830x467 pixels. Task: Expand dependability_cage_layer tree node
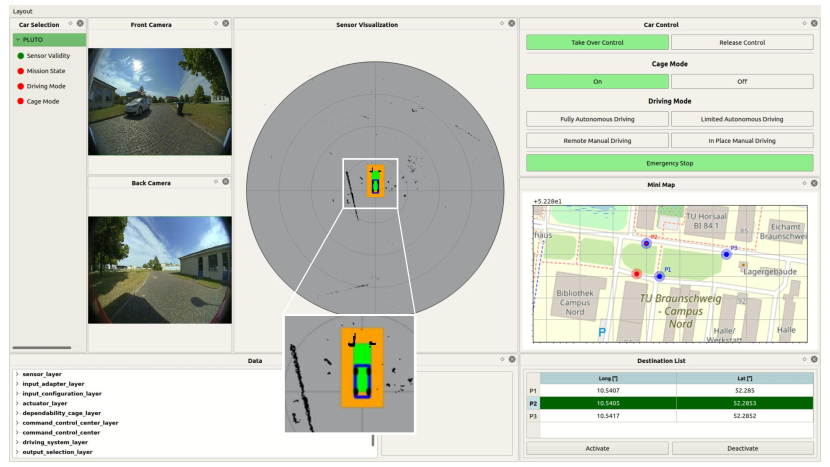point(17,413)
